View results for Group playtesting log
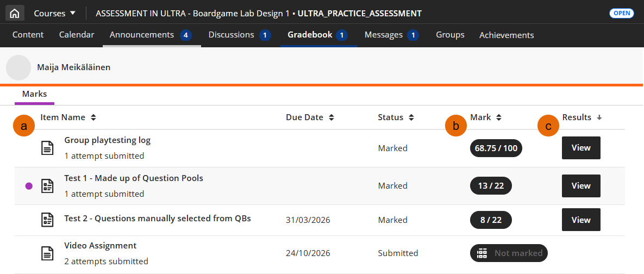This screenshot has width=644, height=274. tap(581, 148)
